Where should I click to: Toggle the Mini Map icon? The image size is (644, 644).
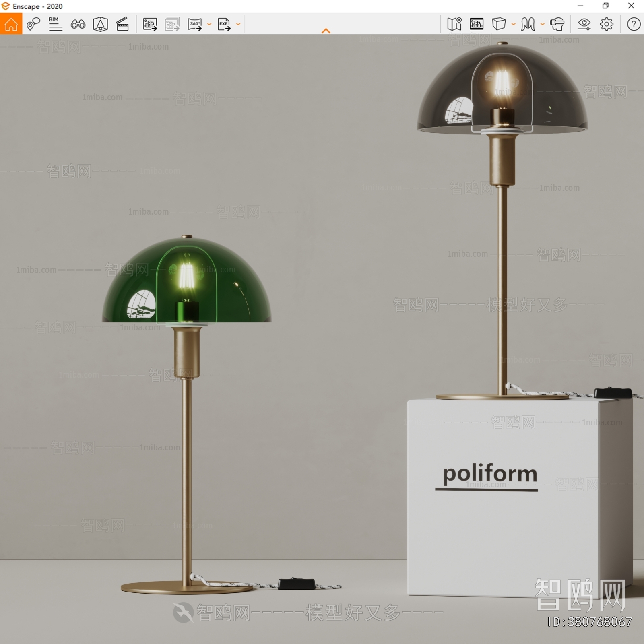coord(454,24)
